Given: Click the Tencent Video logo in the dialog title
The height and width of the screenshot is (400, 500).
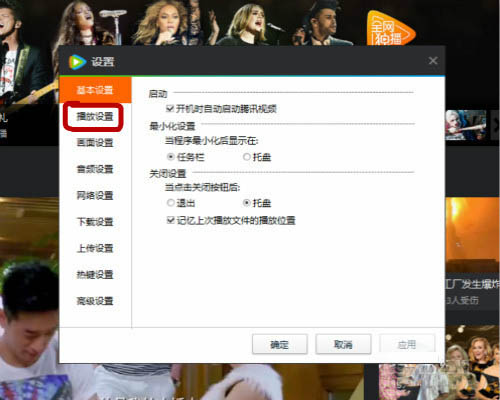Looking at the screenshot, I should tap(77, 62).
